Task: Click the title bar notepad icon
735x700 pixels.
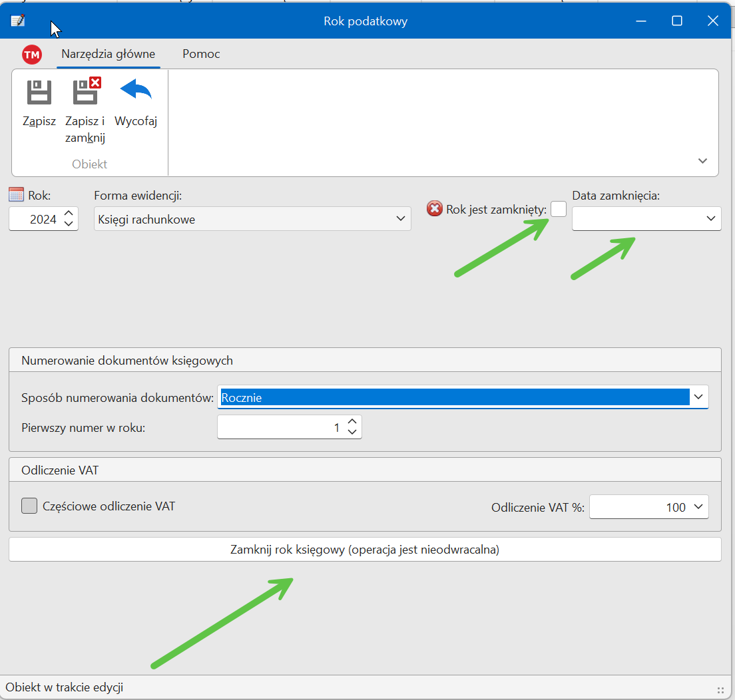Action: click(18, 21)
